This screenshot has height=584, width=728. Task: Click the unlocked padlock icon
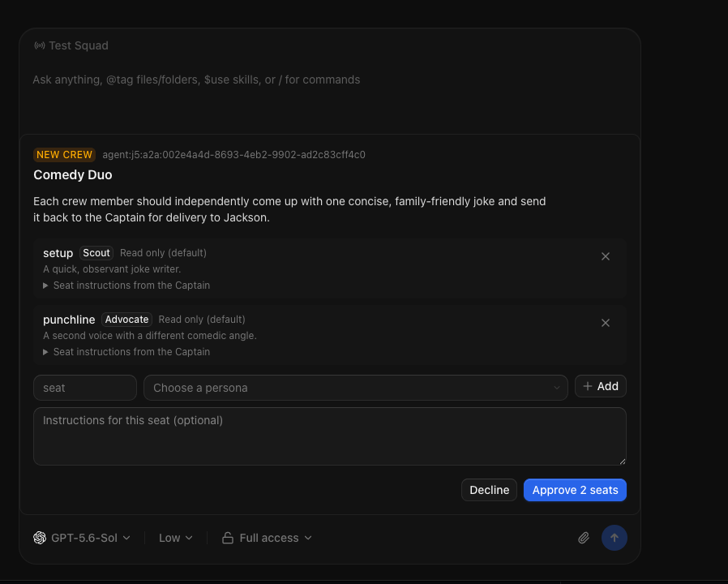(228, 538)
